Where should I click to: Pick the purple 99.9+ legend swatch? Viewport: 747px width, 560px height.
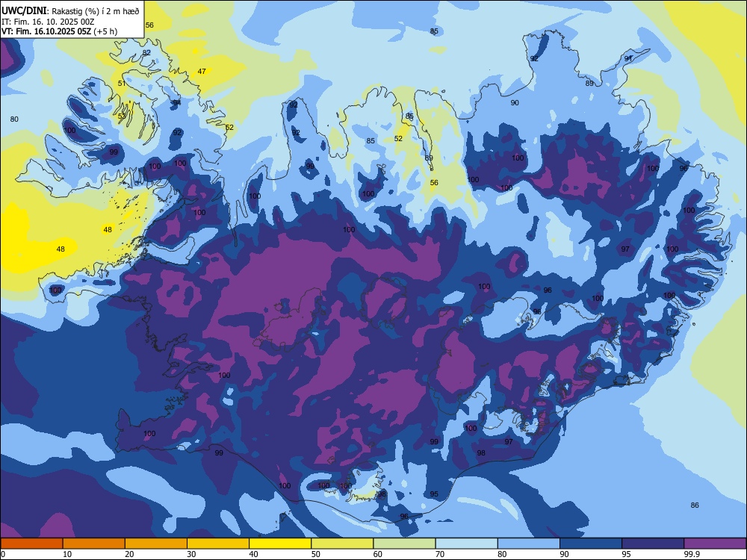[x=715, y=544]
